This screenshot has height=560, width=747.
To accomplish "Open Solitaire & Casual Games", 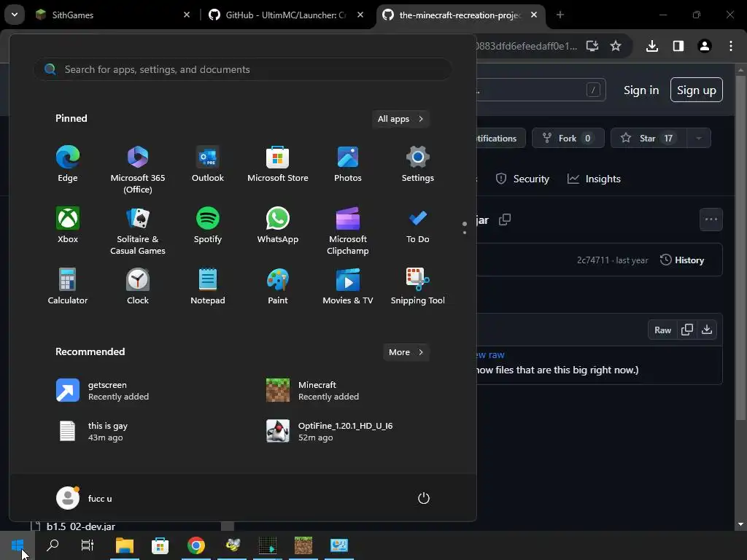I will 138,231.
